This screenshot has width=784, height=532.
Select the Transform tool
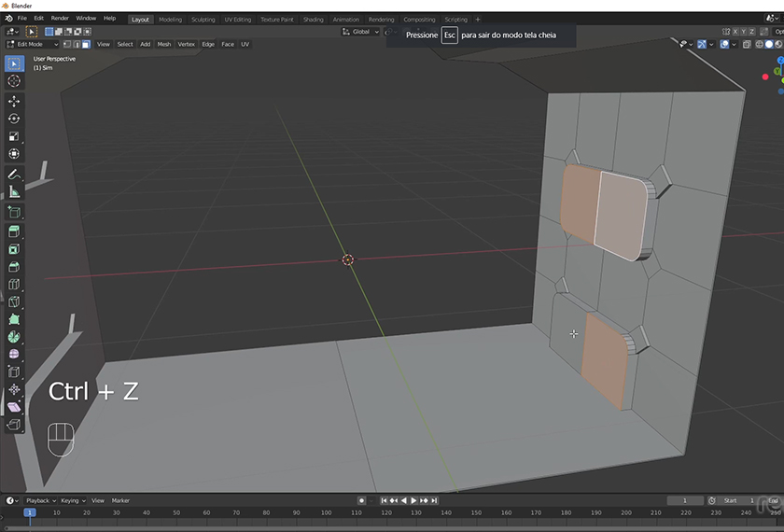(x=14, y=154)
